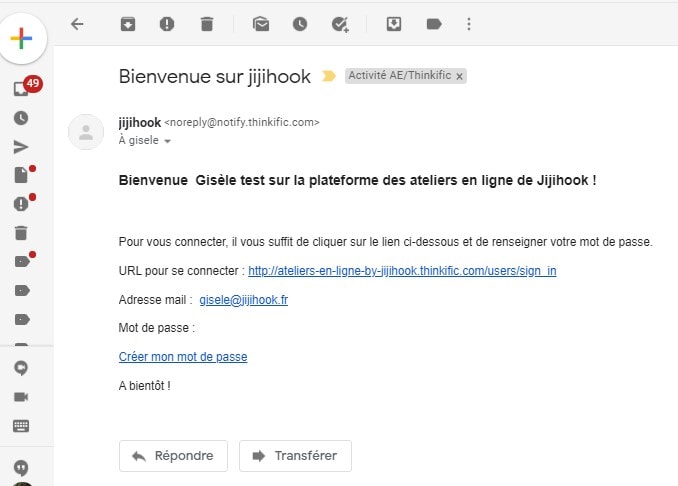Toggle the yellow importance marker
This screenshot has width=678, height=486.
[x=329, y=77]
